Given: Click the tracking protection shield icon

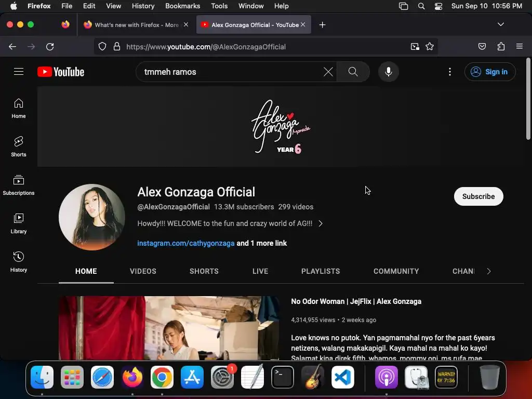Looking at the screenshot, I should [102, 46].
